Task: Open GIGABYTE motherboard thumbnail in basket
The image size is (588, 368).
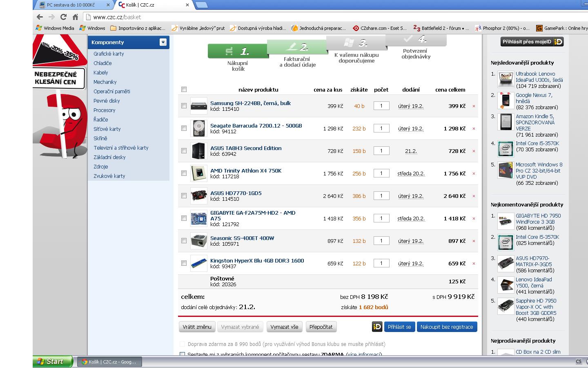Action: click(x=199, y=218)
